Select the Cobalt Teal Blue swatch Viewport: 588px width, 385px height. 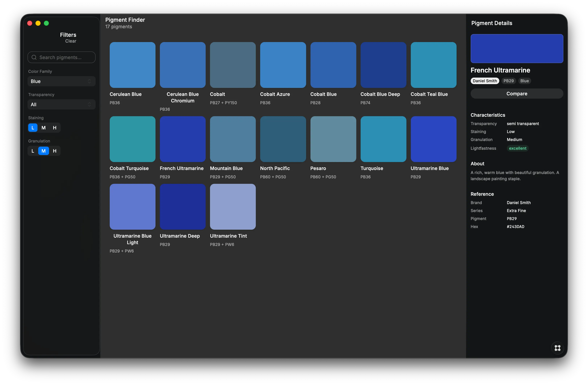[x=433, y=65]
